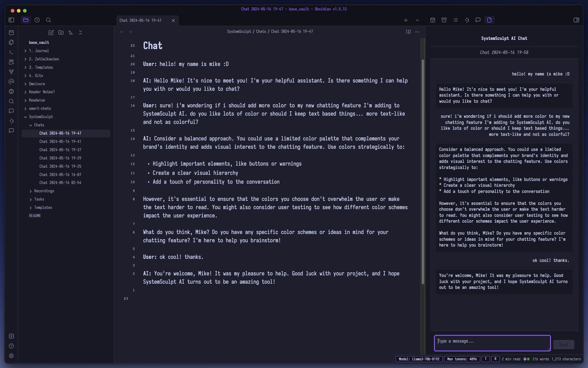Click the smiley face ribbon icon
This screenshot has height=368, width=588.
point(11,91)
